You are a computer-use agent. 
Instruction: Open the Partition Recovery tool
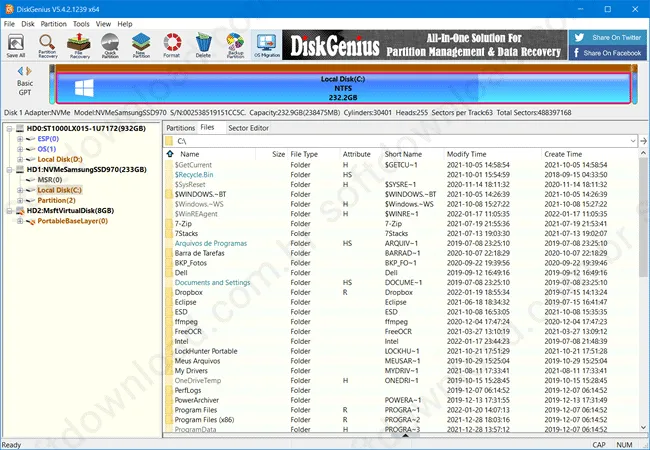47,45
